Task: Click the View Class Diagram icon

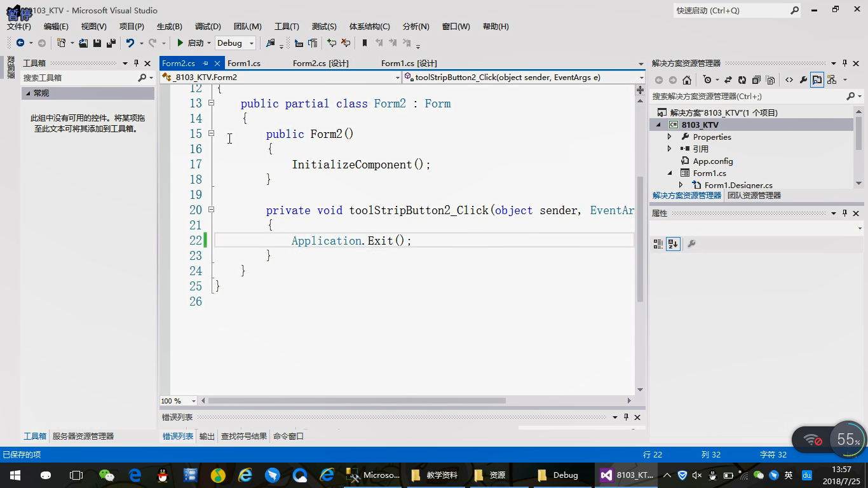Action: click(832, 79)
